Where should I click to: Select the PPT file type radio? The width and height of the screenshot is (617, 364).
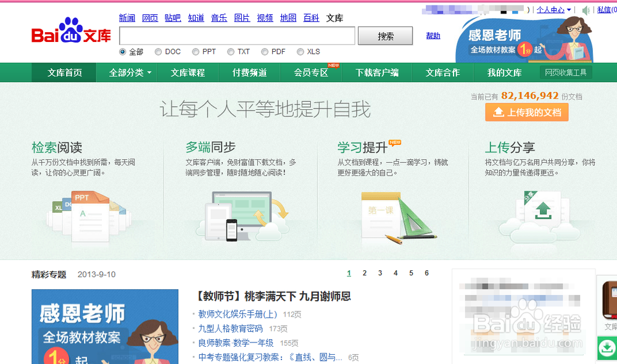196,52
